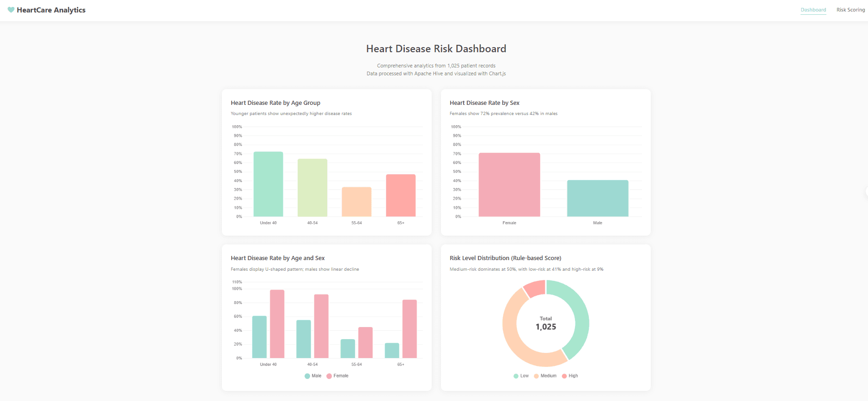Click the Low segment of the risk donut
This screenshot has height=401, width=868.
coord(581,319)
